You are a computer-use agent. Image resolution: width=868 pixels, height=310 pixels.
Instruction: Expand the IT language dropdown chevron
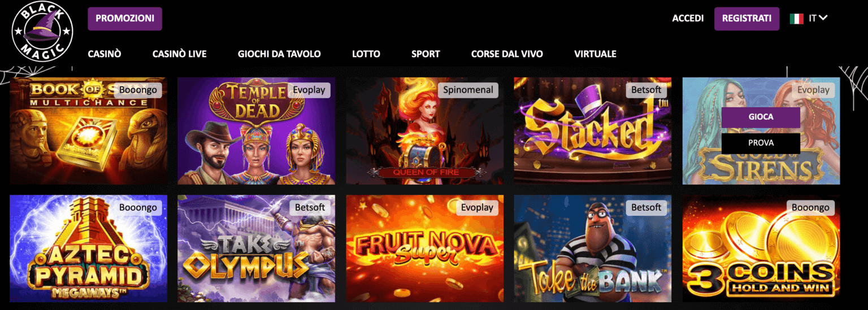[823, 18]
